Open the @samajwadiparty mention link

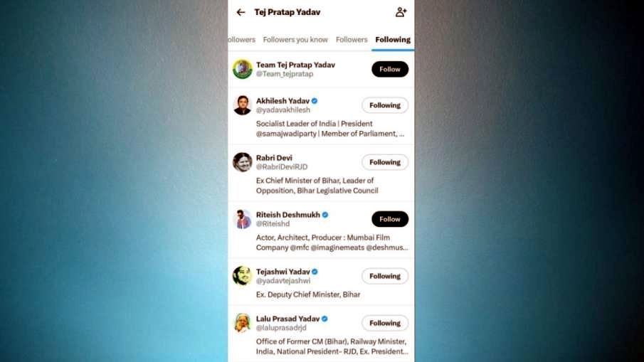(x=286, y=134)
